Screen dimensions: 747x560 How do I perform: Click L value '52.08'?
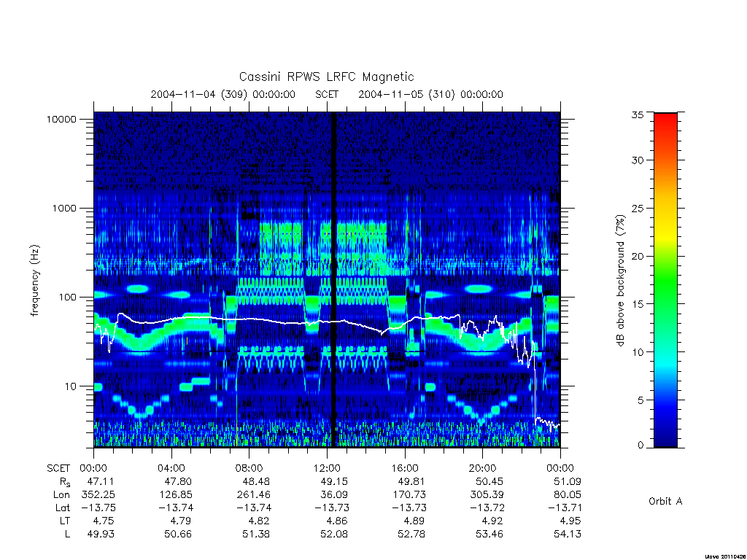[334, 534]
